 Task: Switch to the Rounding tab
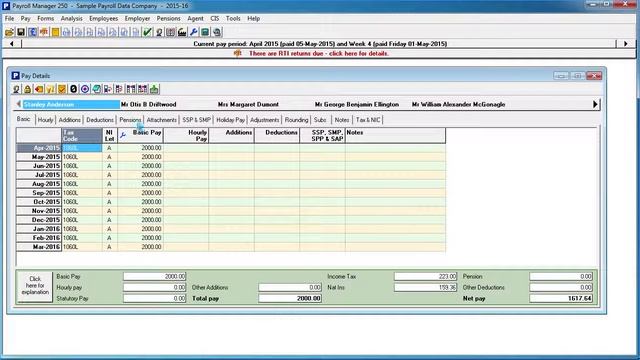tap(296, 120)
